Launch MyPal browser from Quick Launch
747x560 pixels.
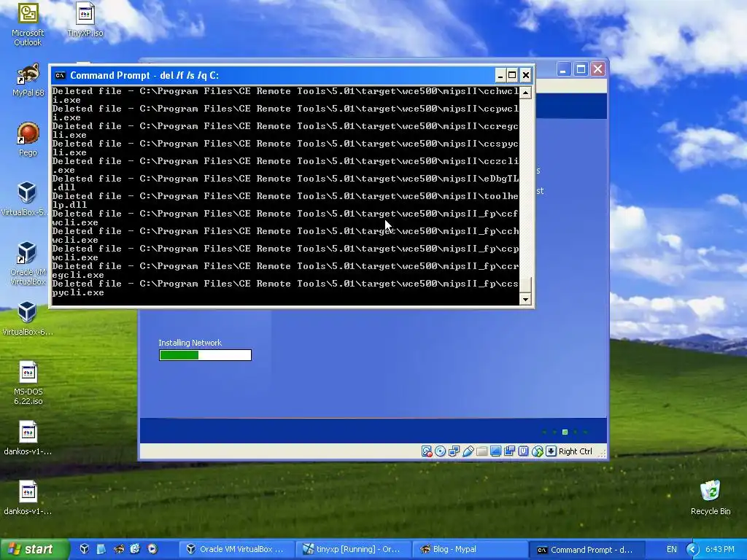click(x=119, y=549)
